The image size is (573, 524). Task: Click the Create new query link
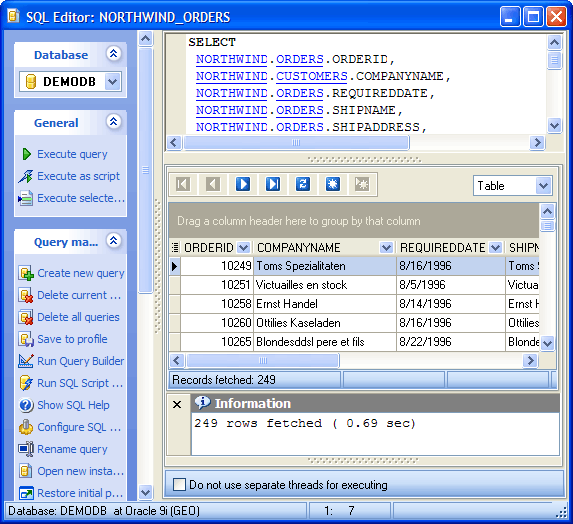click(x=81, y=273)
